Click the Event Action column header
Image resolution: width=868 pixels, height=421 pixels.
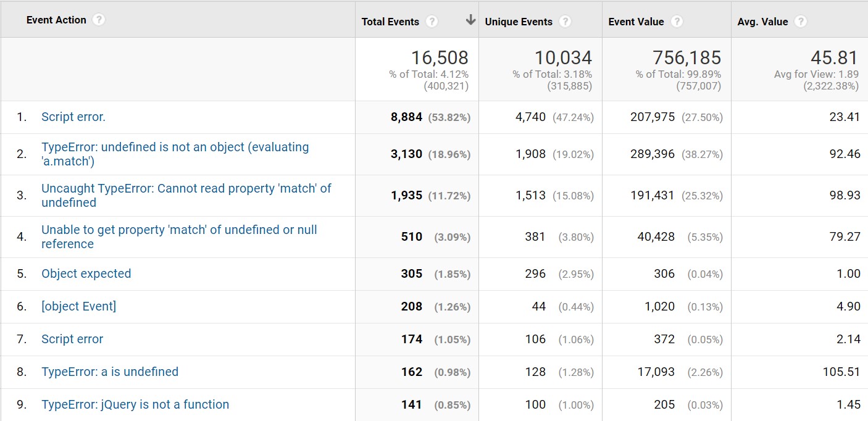[x=56, y=20]
